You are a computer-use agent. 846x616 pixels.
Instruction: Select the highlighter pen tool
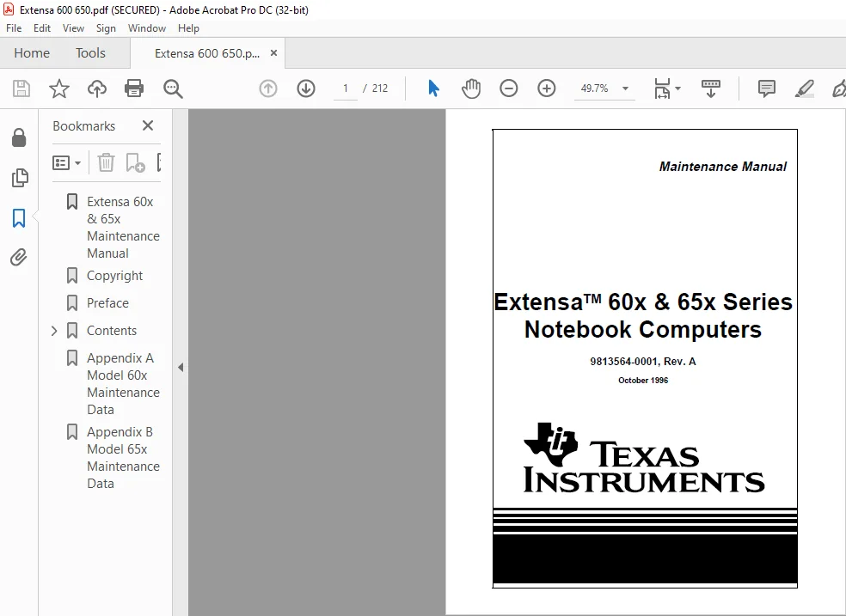(805, 88)
